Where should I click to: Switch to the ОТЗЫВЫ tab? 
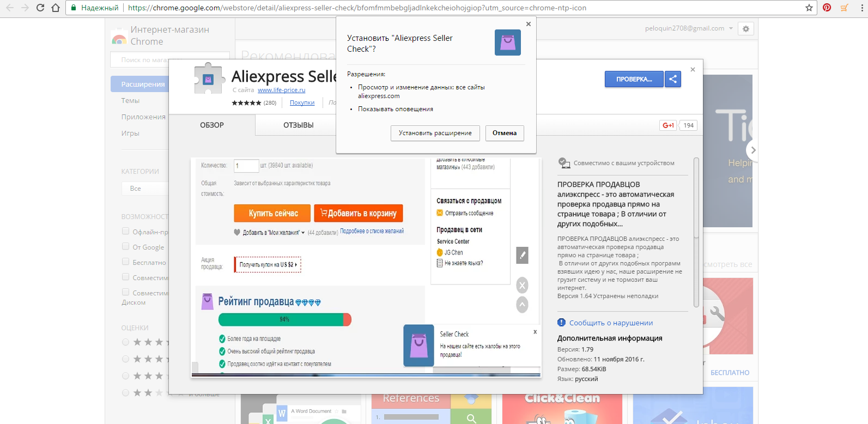pyautogui.click(x=299, y=125)
